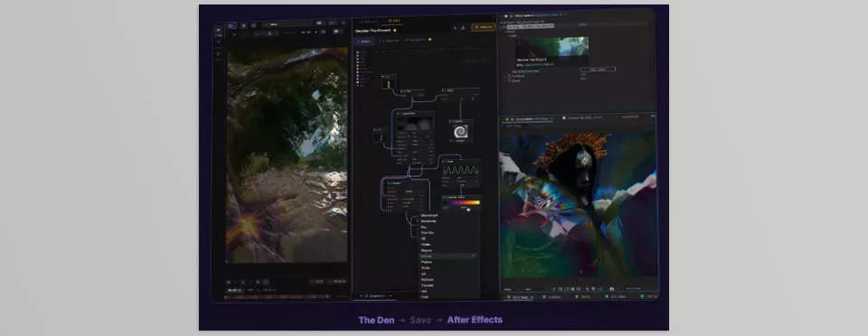Click the sine wave oscillator node graph

(x=460, y=171)
